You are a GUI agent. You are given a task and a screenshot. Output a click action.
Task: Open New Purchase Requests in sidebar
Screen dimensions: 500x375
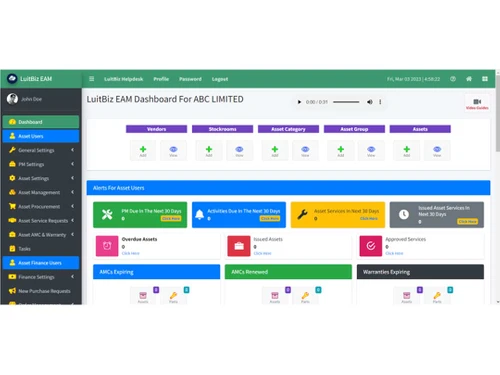[41, 291]
